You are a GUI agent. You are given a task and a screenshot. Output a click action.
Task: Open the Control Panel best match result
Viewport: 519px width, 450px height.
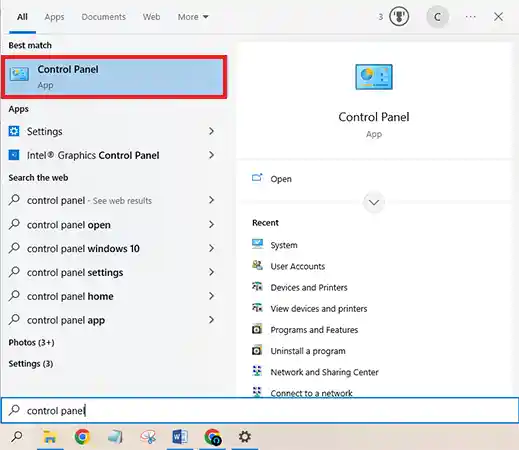point(114,77)
